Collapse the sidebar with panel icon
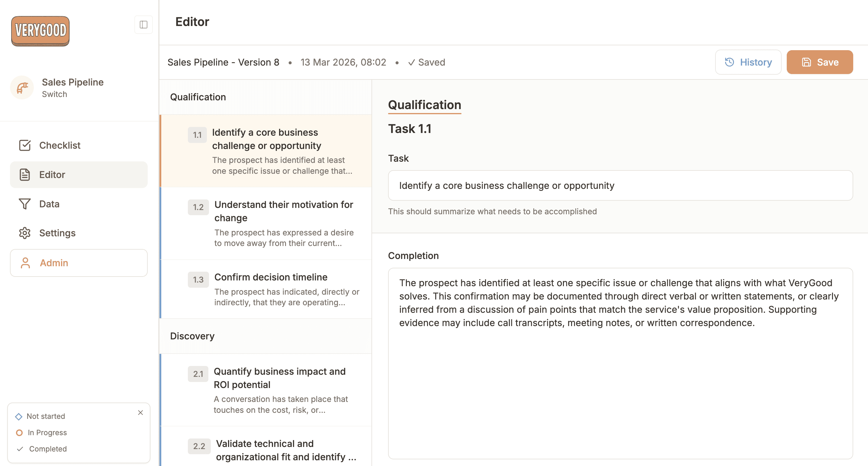The image size is (868, 466). (x=143, y=24)
